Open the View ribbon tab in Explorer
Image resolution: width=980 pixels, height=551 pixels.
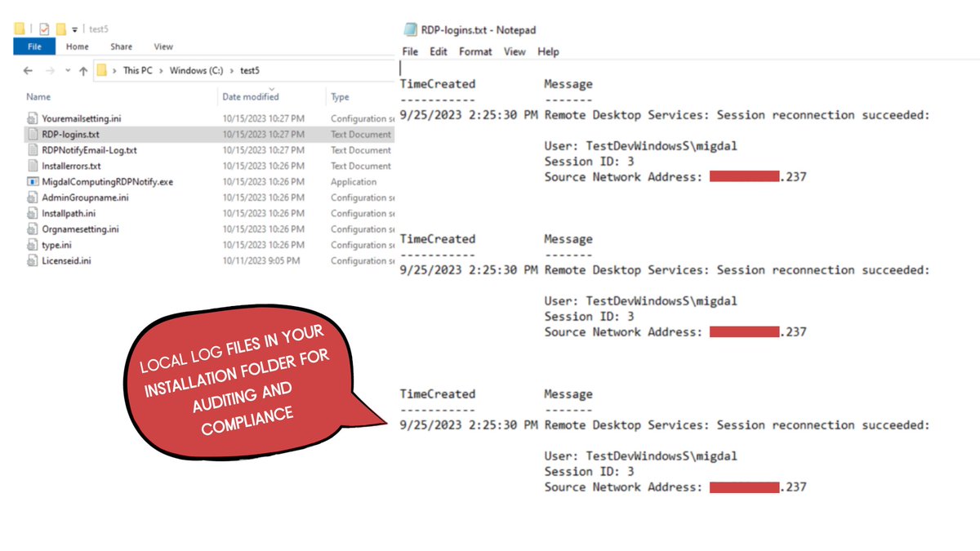[163, 47]
